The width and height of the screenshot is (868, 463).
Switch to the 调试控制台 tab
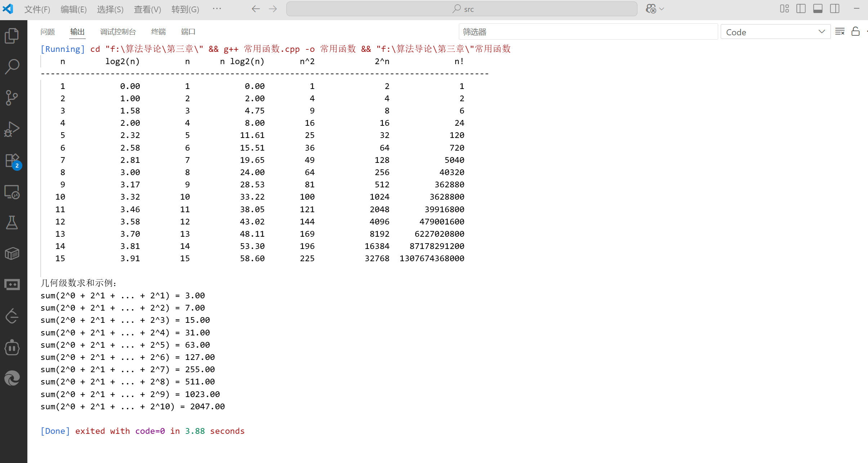(x=118, y=32)
